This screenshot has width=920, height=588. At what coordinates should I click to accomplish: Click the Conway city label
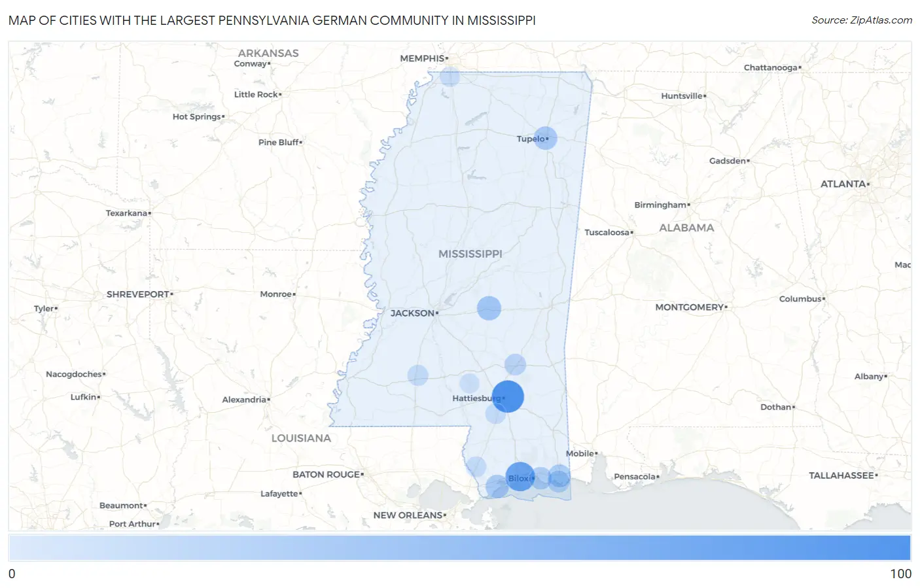point(251,63)
